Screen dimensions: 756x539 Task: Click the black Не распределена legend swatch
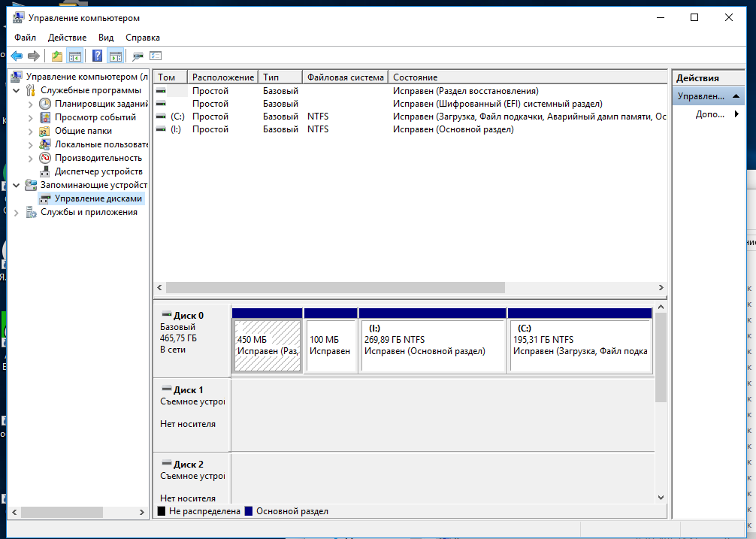[162, 511]
